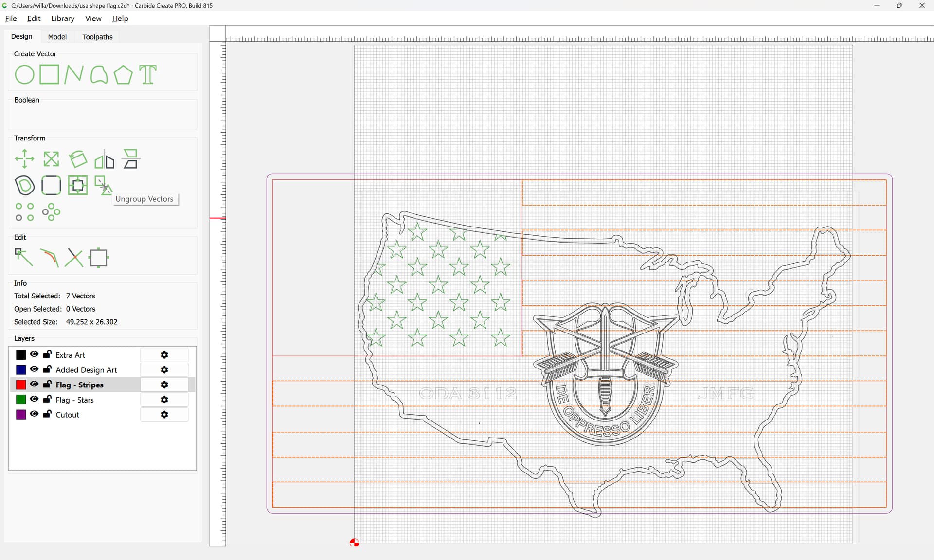Hide the Cutout layer
Screen dimensions: 934x560
pos(34,414)
